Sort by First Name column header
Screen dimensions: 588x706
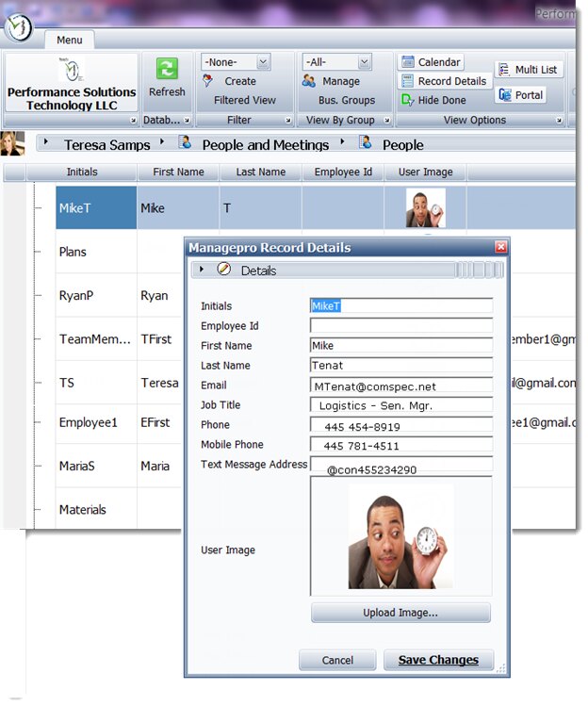[x=178, y=172]
